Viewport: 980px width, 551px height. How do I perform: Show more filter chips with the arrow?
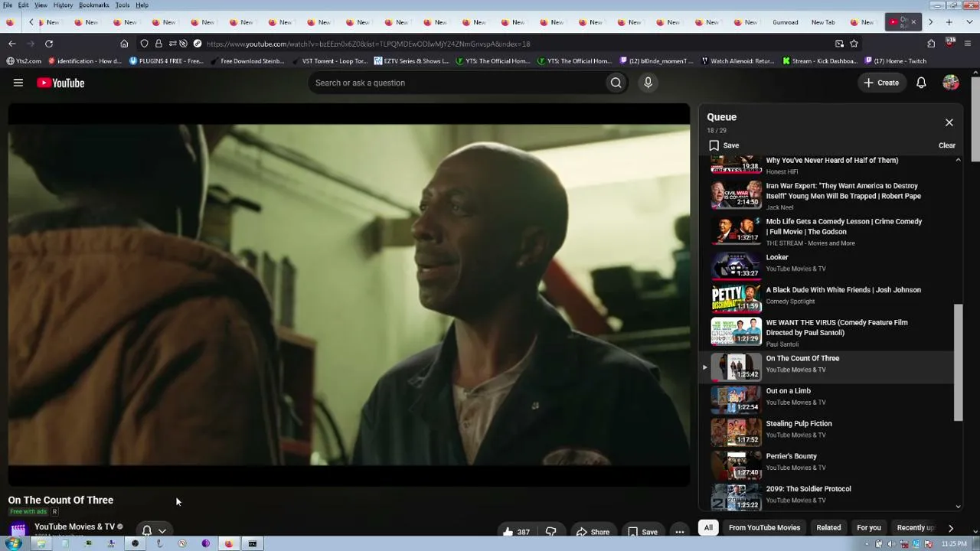click(951, 527)
